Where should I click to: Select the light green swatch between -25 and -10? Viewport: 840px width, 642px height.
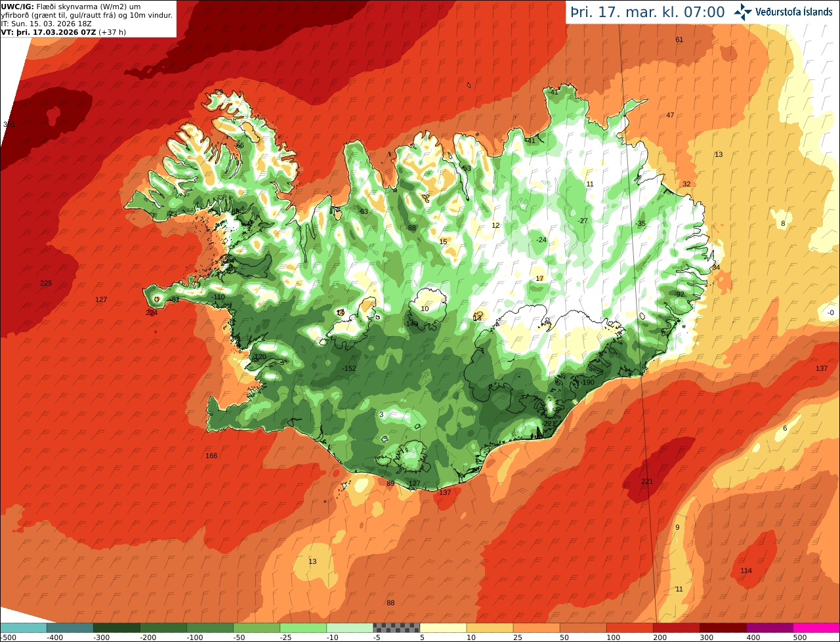pos(303,628)
